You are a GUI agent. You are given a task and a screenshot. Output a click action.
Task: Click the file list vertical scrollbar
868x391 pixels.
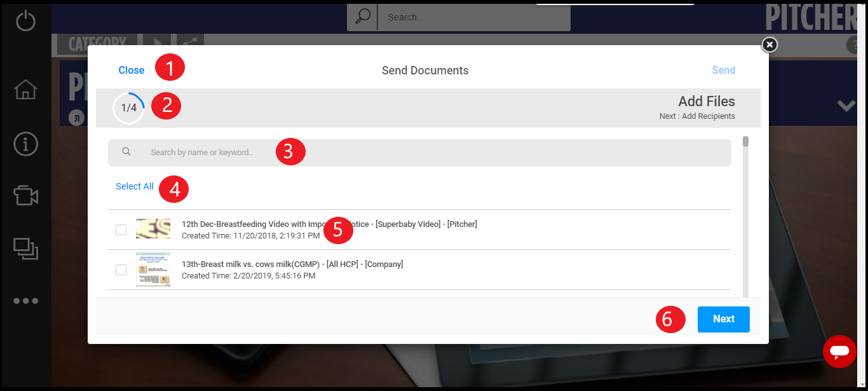click(x=745, y=216)
